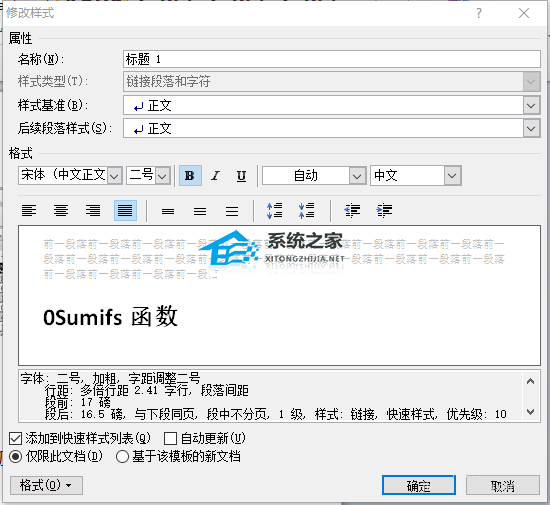Toggle 添加到快速样式列表 checkbox
Screen dimensions: 550x505
[x=16, y=438]
